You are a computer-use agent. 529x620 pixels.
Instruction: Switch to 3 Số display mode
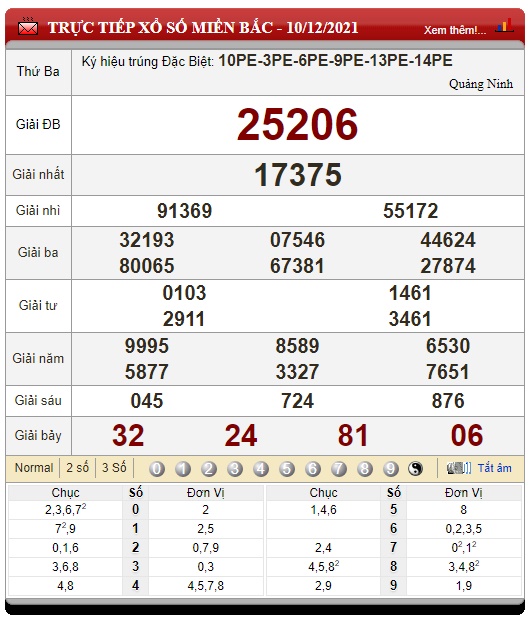pos(114,468)
